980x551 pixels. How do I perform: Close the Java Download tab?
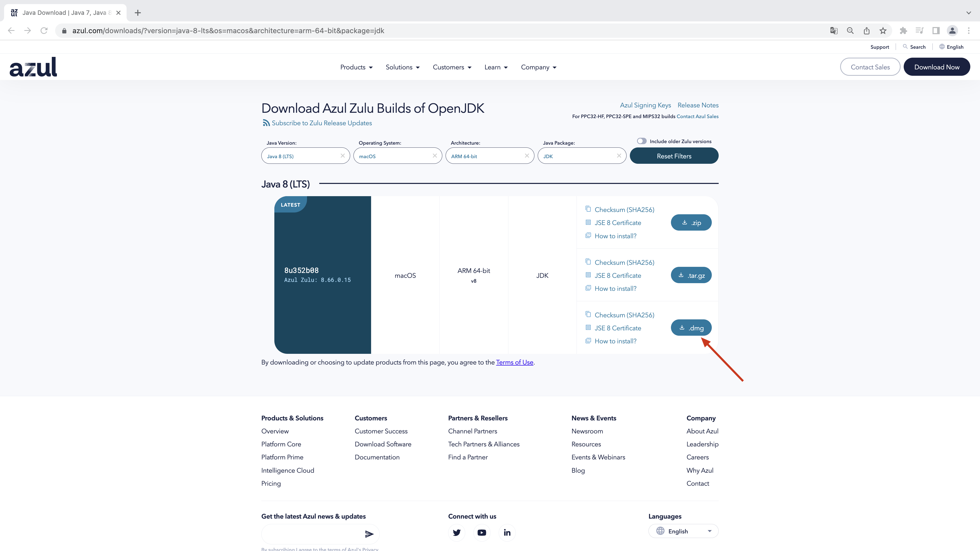[x=118, y=12]
